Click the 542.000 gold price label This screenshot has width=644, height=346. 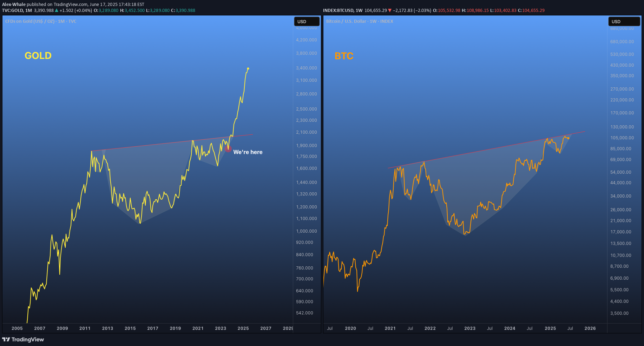304,313
